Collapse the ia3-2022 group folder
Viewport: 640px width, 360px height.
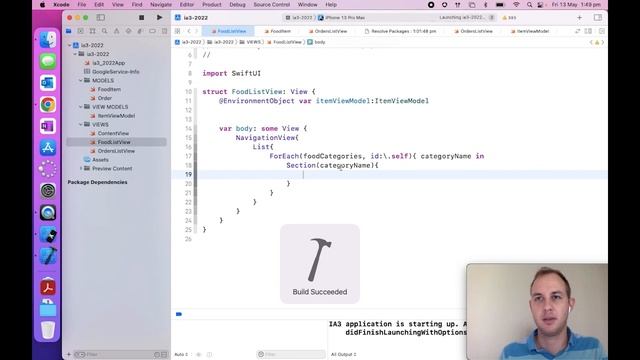75,54
